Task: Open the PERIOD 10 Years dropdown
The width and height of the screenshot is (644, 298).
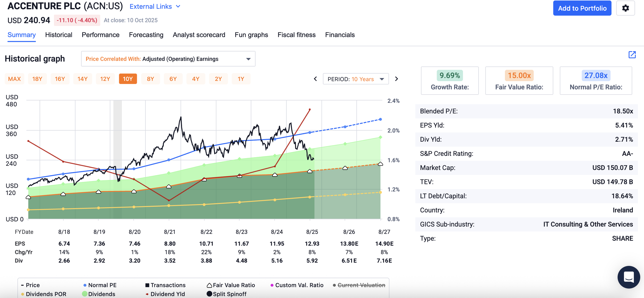Action: point(356,79)
